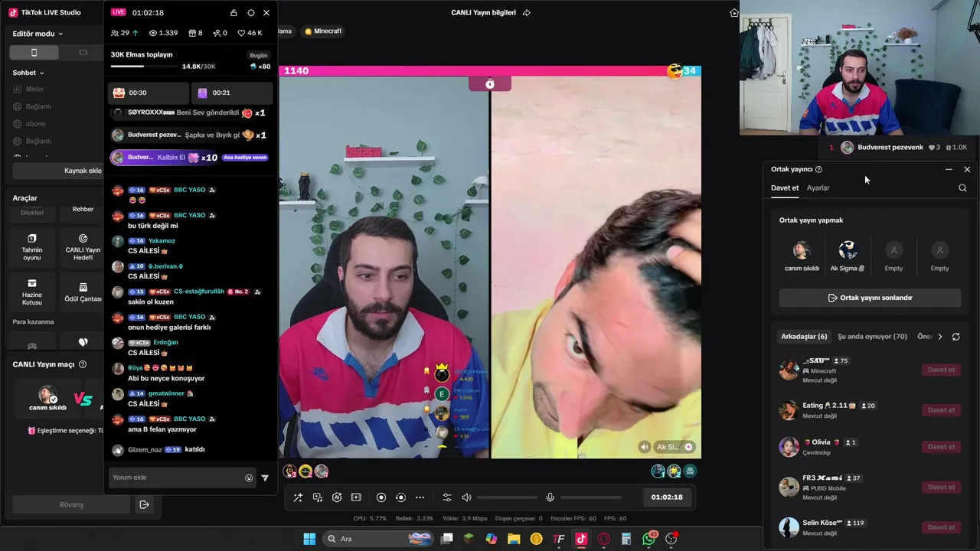Adjust the speaker volume slider

tap(507, 497)
